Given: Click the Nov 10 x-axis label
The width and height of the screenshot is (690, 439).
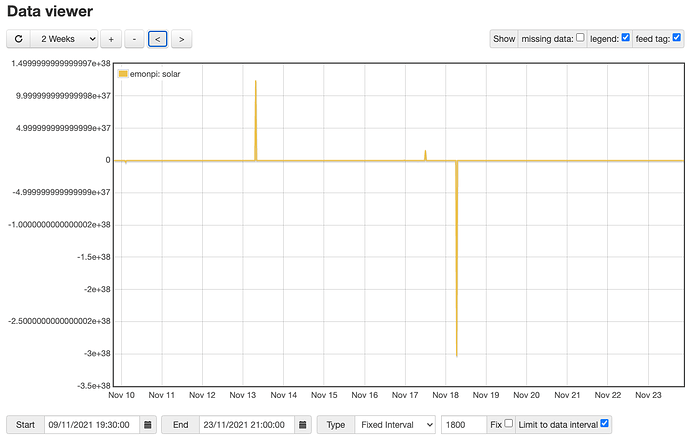Looking at the screenshot, I should (121, 395).
